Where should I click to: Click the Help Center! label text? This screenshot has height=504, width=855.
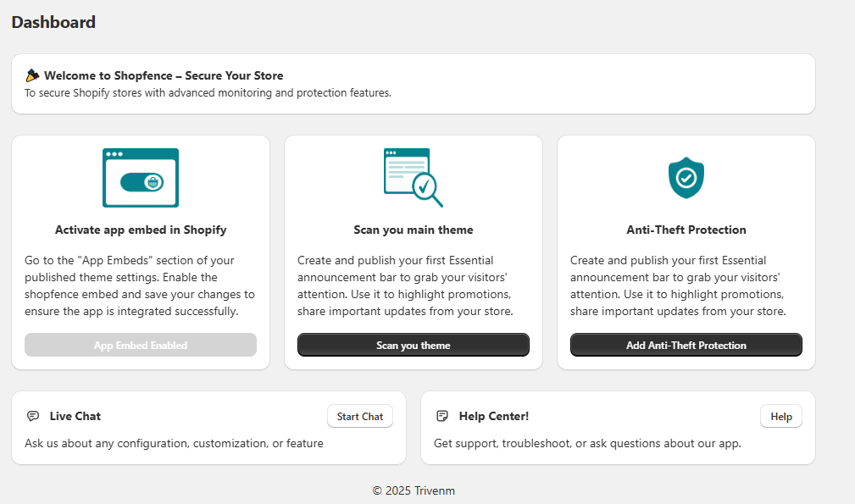click(x=493, y=416)
